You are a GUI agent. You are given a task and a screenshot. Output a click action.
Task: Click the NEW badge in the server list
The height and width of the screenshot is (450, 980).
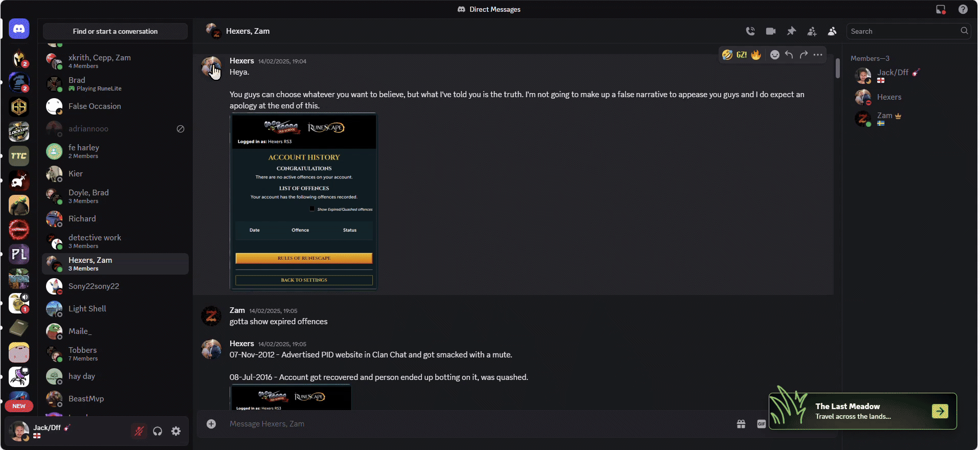19,406
